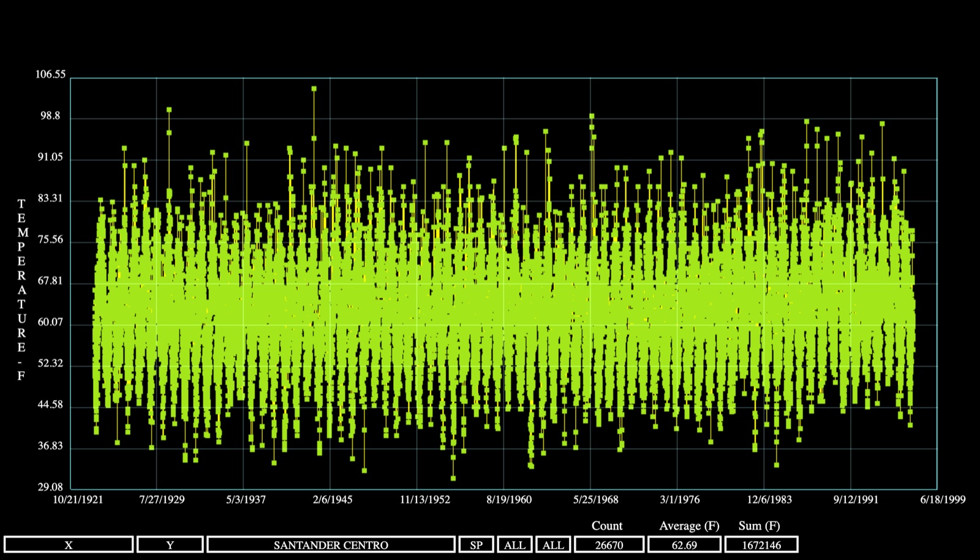
Task: Click the 9/12/1991 date label
Action: pyautogui.click(x=856, y=499)
